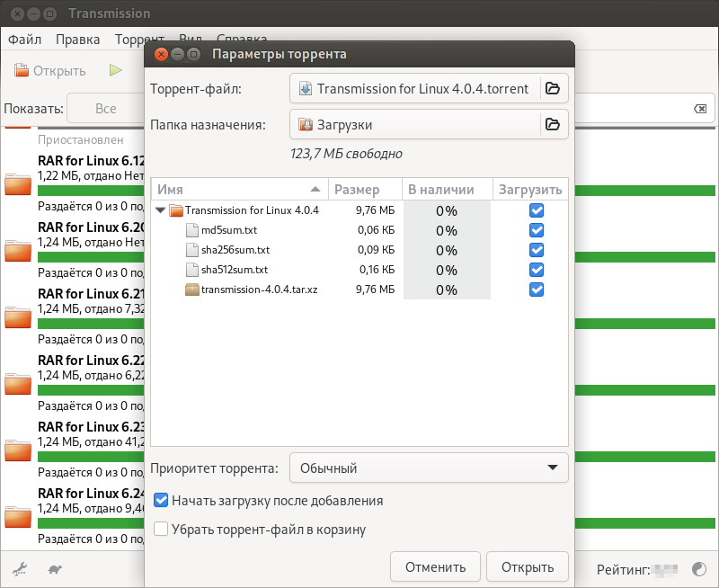Click Рейтинг label in status bar
Image resolution: width=719 pixels, height=588 pixels.
(623, 570)
